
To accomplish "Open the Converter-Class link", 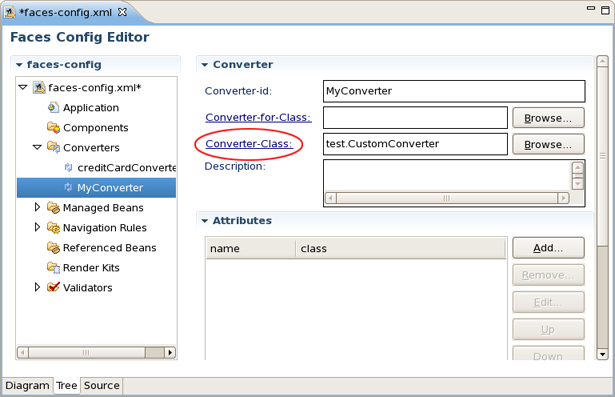I will point(249,144).
